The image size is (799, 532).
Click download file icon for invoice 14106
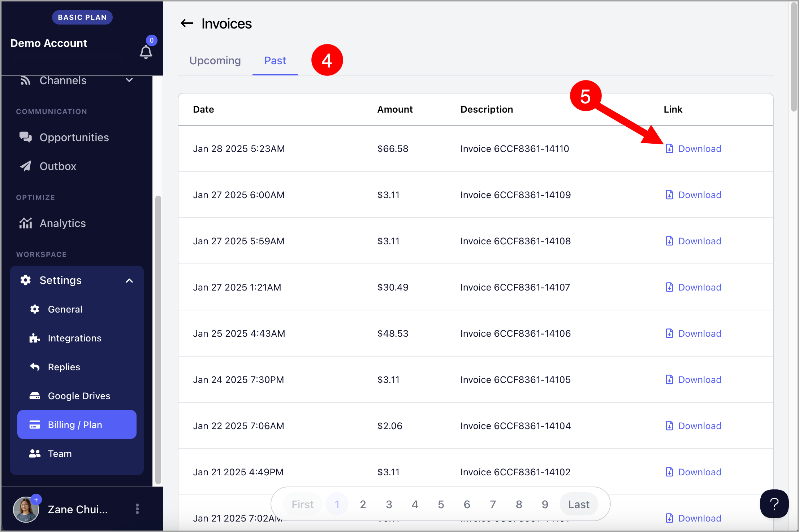(669, 333)
